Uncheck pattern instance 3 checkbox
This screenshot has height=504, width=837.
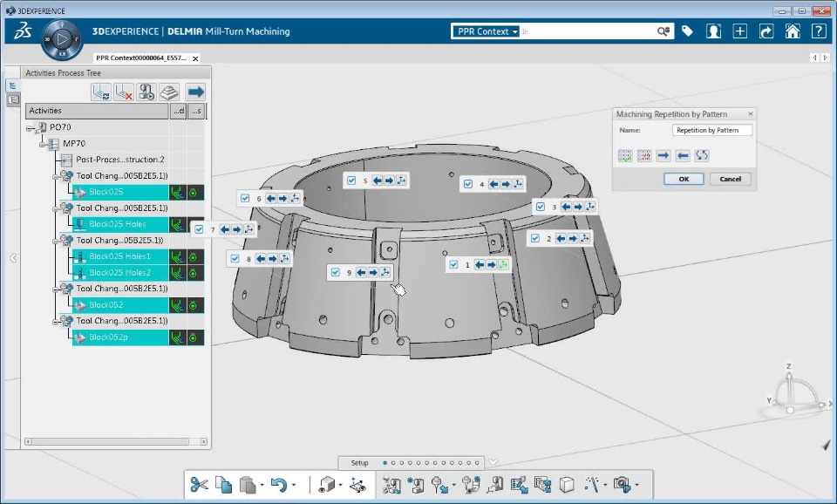[541, 207]
